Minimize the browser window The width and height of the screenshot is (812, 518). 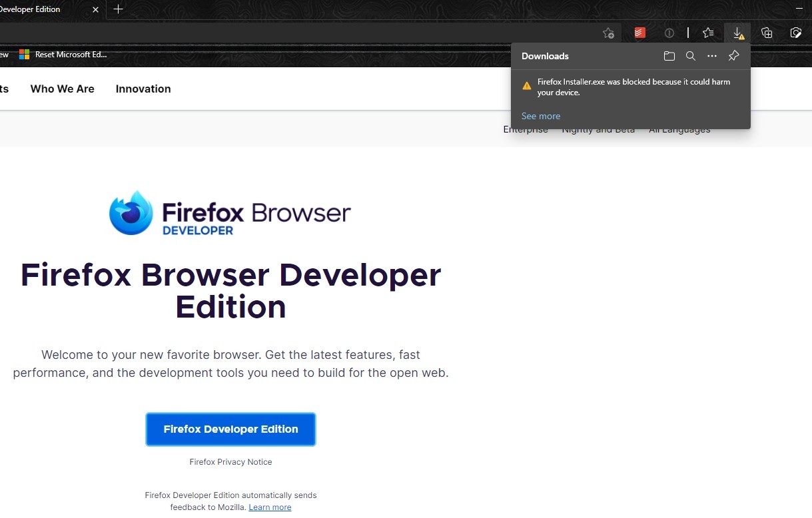click(x=799, y=9)
